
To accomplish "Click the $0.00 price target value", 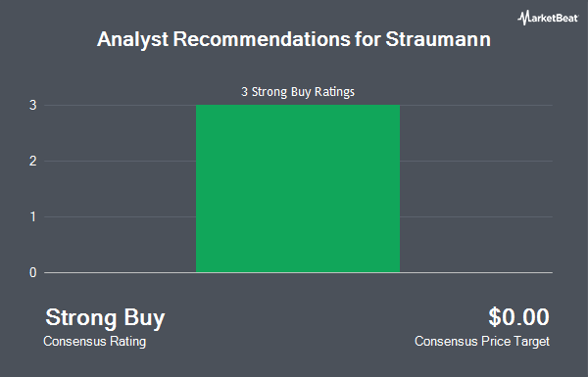I will click(518, 317).
